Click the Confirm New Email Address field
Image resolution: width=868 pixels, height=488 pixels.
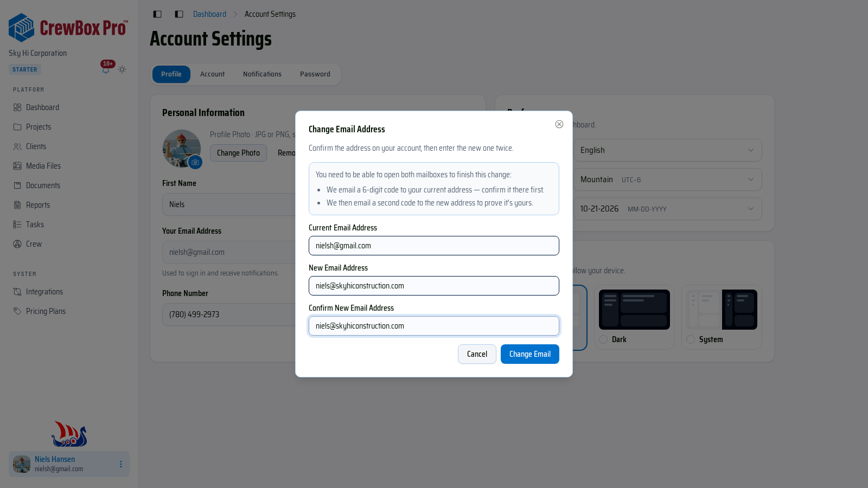click(x=434, y=326)
